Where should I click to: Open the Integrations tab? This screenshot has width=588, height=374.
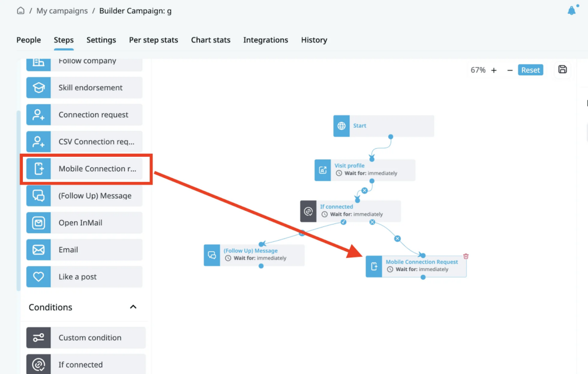coord(265,40)
